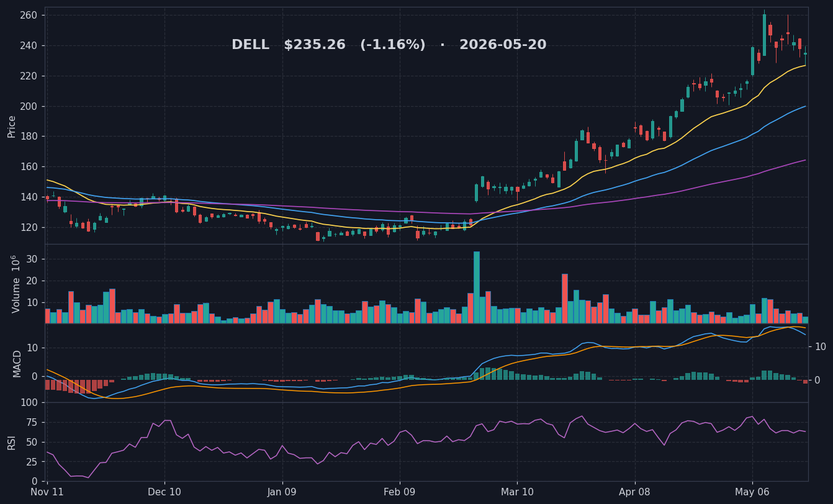
Task: Click the 120 price axis tick
Action: [x=28, y=227]
